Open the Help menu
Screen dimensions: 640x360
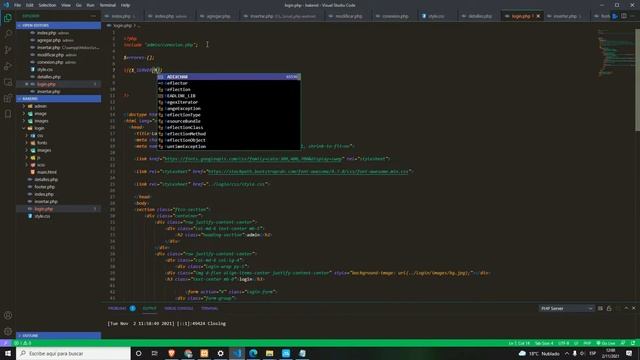click(125, 5)
